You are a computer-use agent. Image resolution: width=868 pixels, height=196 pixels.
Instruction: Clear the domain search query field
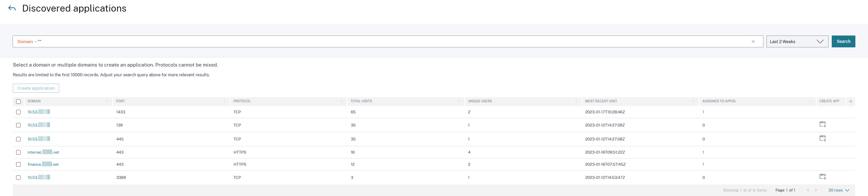pyautogui.click(x=753, y=42)
